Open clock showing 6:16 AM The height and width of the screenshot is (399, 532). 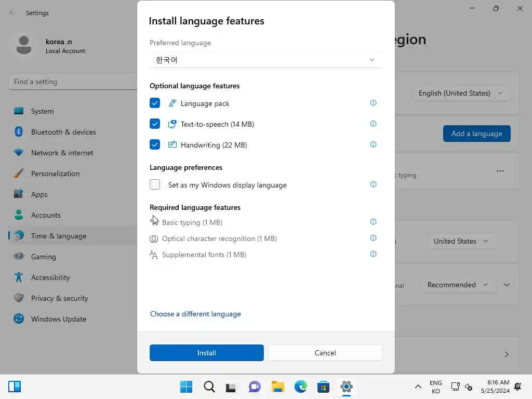(495, 387)
